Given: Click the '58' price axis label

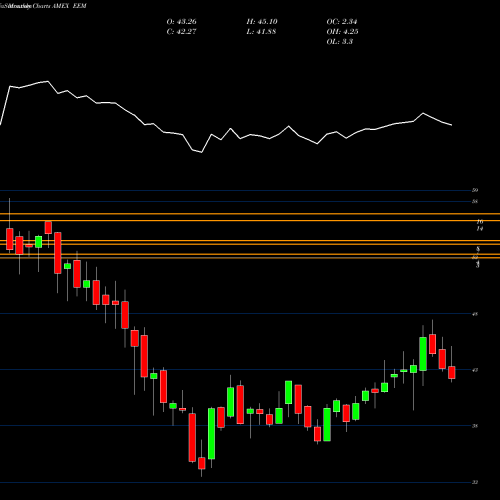Looking at the screenshot, I should 475,201.
